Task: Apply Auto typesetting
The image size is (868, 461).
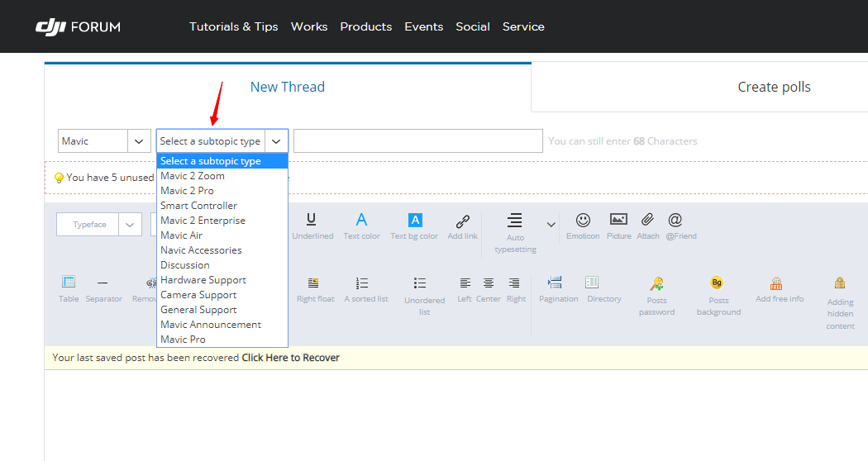Action: (x=515, y=220)
